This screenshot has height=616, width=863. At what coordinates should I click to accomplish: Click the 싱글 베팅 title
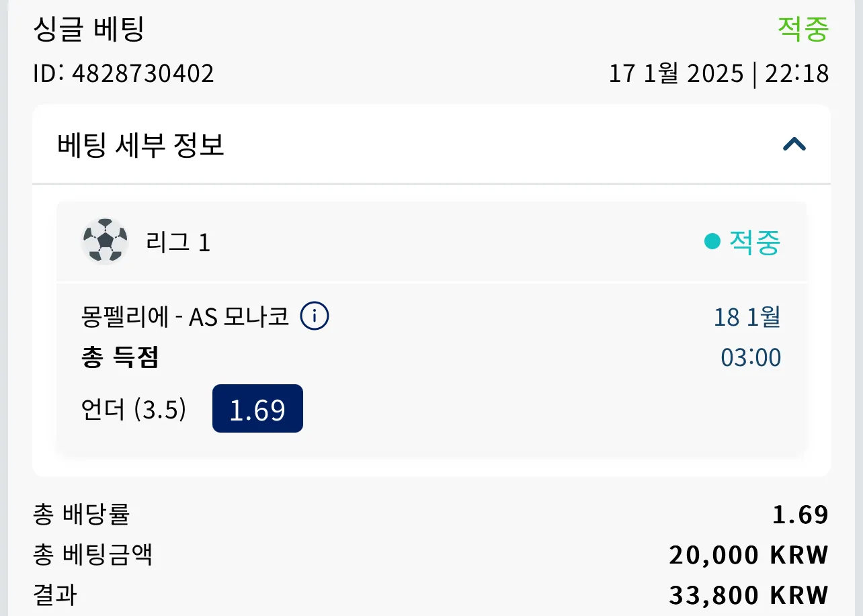pyautogui.click(x=89, y=29)
